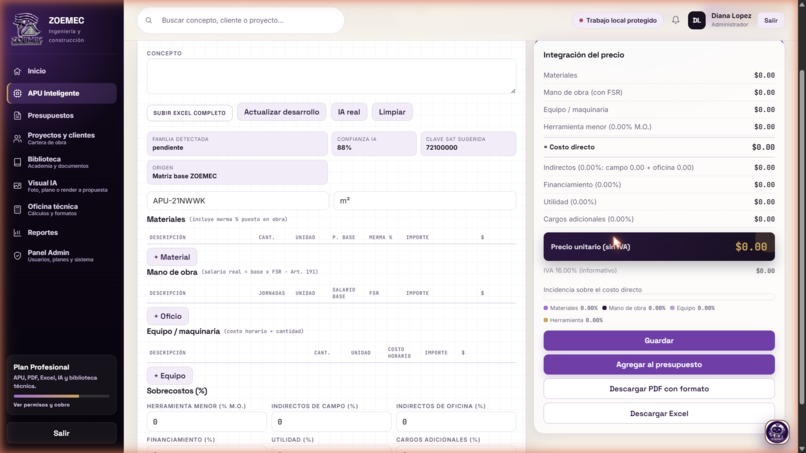Click Clave SAT sugerida 72100000
Viewport: 806px width, 453px height.
[468, 143]
